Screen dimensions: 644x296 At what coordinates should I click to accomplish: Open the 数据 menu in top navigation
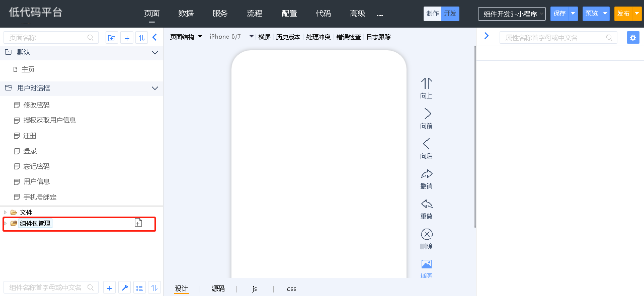point(186,14)
